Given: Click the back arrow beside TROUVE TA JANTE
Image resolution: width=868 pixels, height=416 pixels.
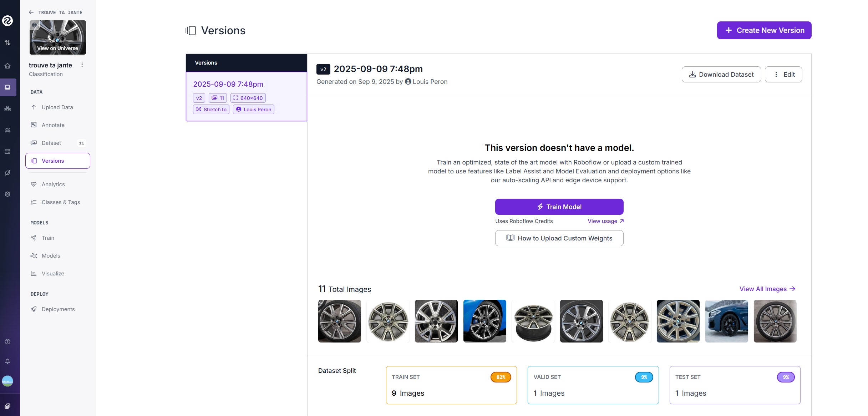Looking at the screenshot, I should pos(31,12).
